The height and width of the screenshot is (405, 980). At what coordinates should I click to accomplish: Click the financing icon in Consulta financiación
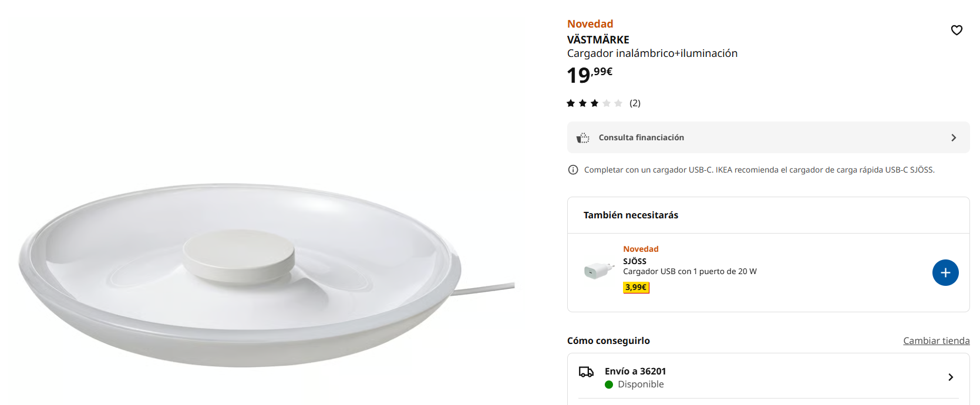click(582, 137)
